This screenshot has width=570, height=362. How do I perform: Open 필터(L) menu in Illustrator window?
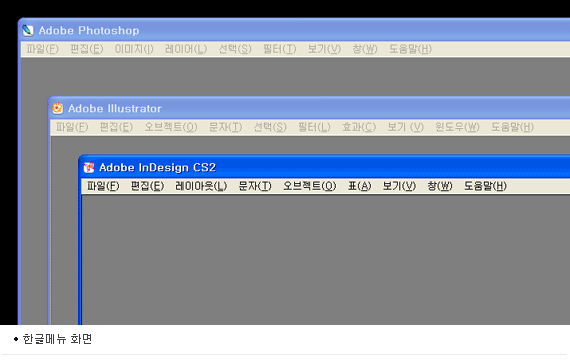pos(314,127)
